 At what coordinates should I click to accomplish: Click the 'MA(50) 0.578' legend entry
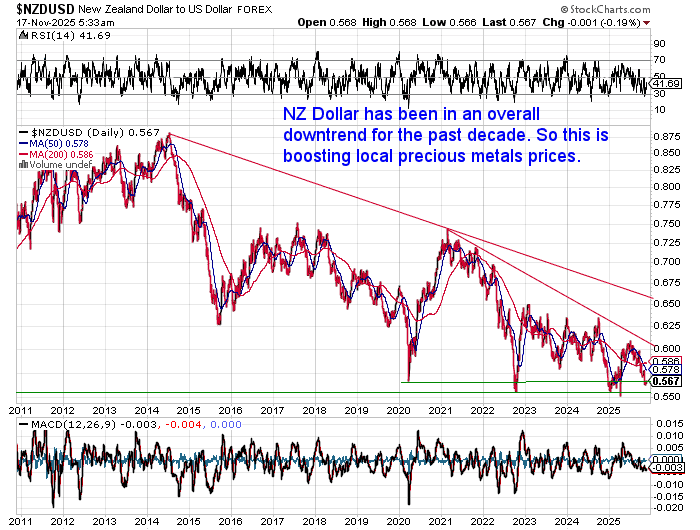coord(54,144)
